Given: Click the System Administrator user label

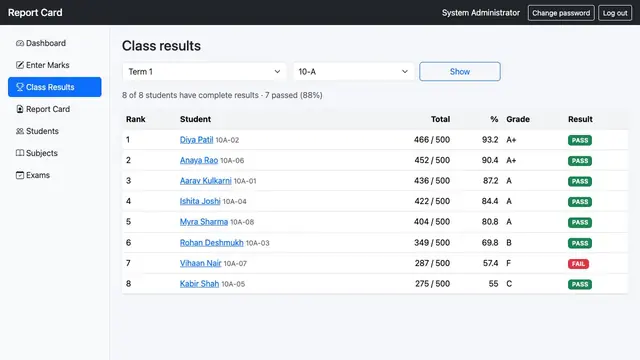Looking at the screenshot, I should [x=481, y=13].
